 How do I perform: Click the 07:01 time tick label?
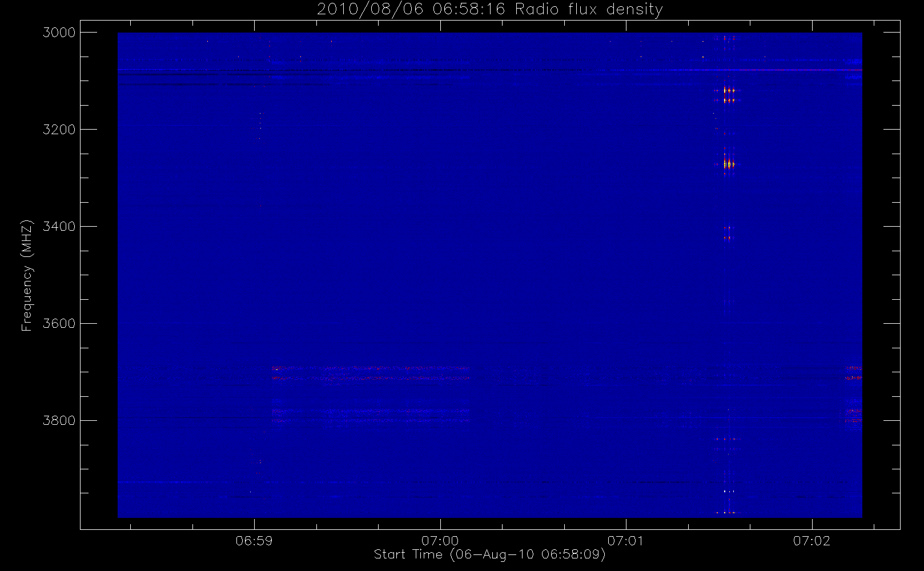point(626,541)
